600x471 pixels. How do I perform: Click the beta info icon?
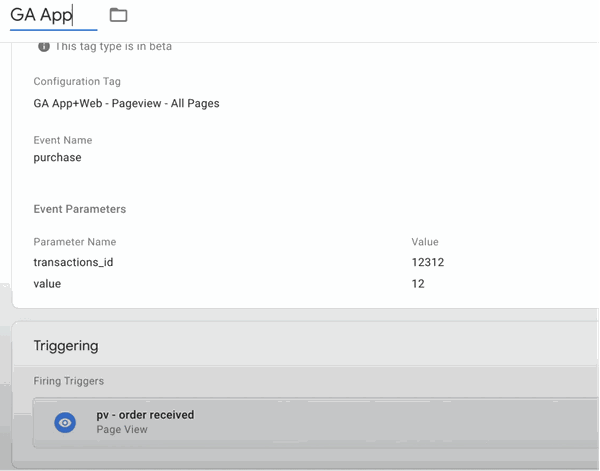[x=43, y=46]
